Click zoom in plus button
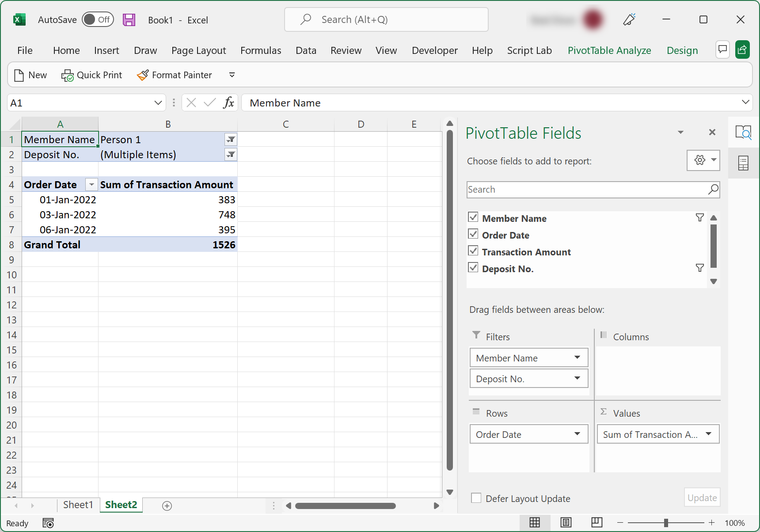Viewport: 760px width, 532px height. 711,523
